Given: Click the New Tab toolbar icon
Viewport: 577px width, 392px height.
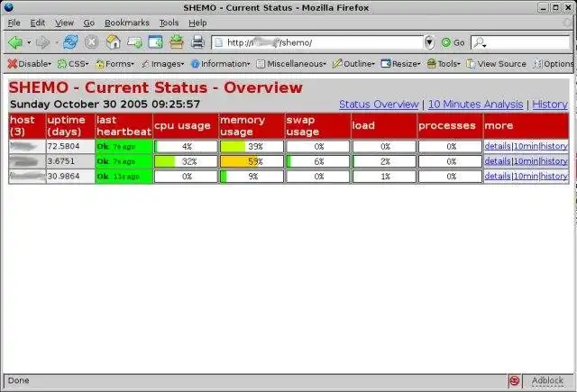Looking at the screenshot, I should tap(134, 42).
